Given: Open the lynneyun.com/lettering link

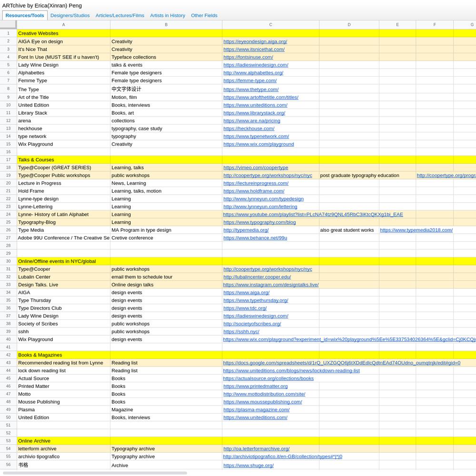Looking at the screenshot, I should point(260,207).
